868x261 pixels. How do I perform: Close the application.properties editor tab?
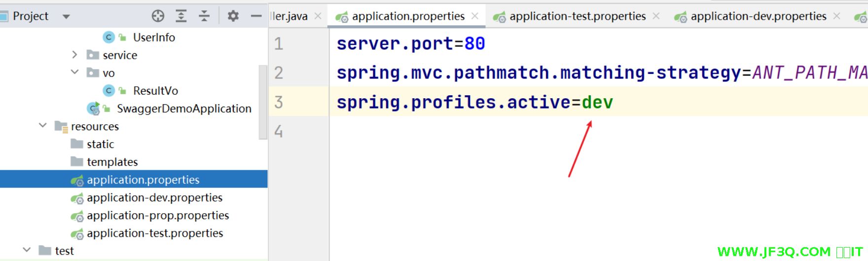click(475, 16)
